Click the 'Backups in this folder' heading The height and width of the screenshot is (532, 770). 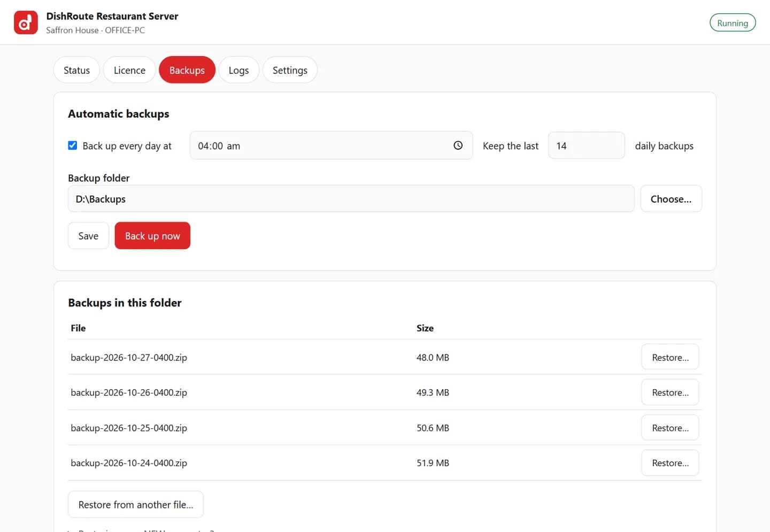pos(125,303)
